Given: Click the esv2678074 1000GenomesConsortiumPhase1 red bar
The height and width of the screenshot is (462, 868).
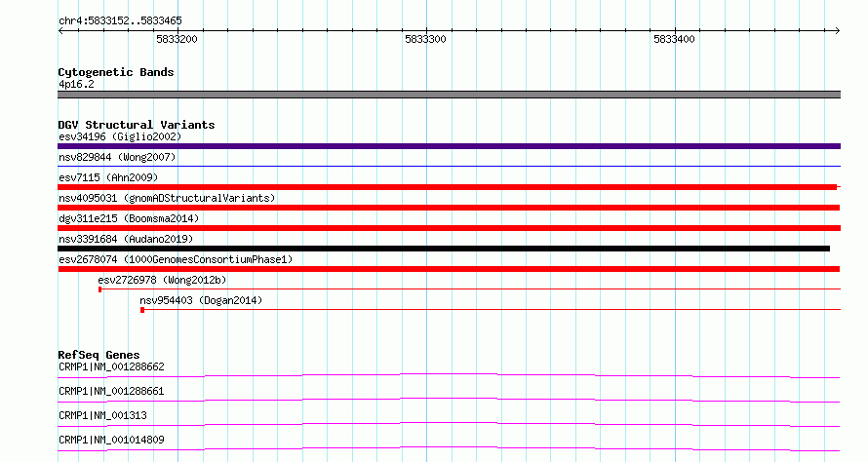Looking at the screenshot, I should (x=449, y=269).
